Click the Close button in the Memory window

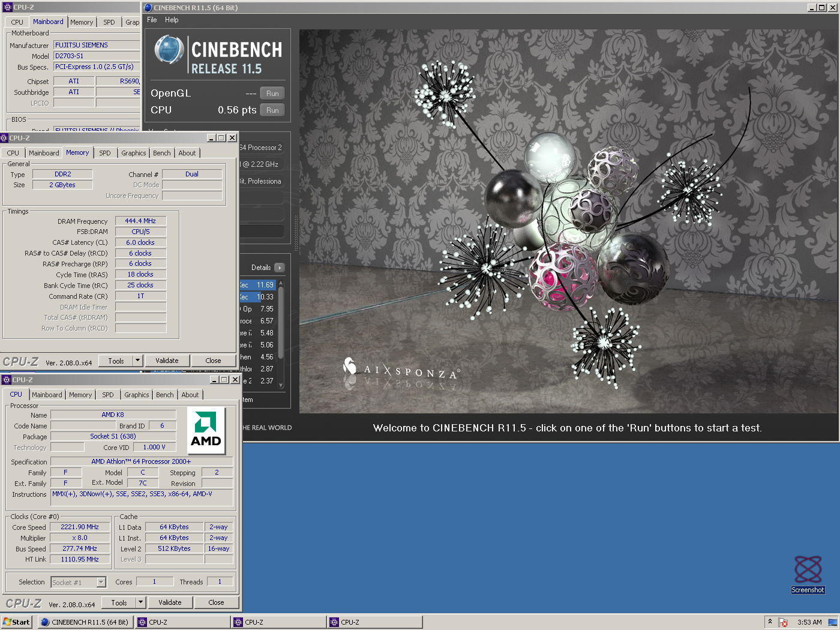(x=213, y=361)
